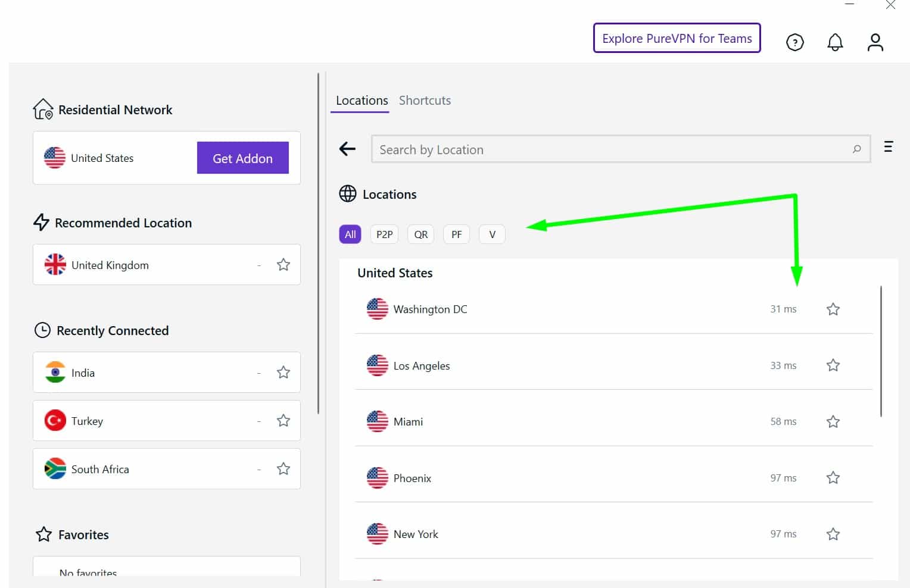The image size is (910, 588).
Task: Favorite United Kingdom with its star
Action: coord(283,264)
